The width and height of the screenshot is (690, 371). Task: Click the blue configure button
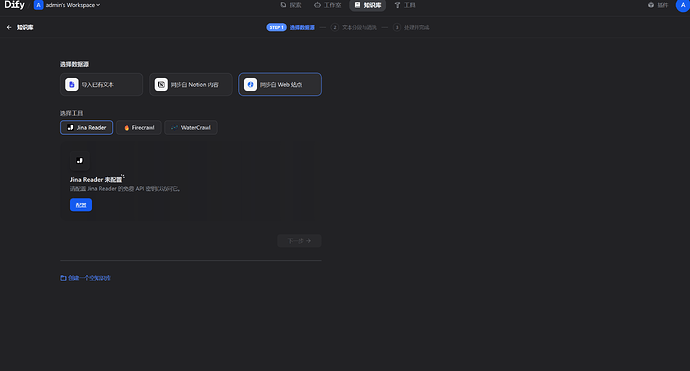coord(81,205)
